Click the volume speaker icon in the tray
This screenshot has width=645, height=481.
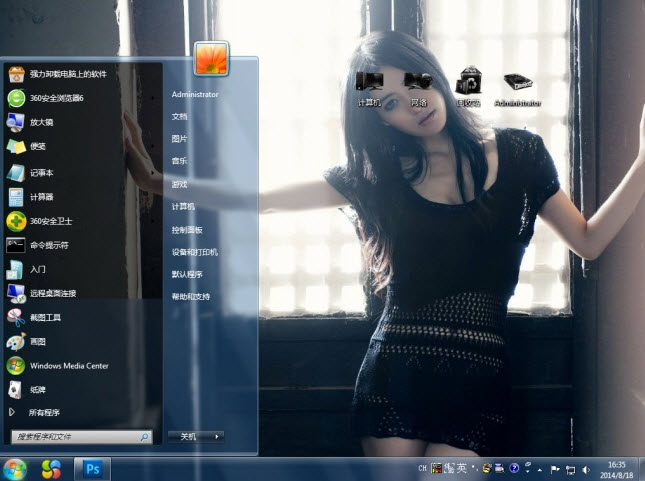[x=585, y=468]
